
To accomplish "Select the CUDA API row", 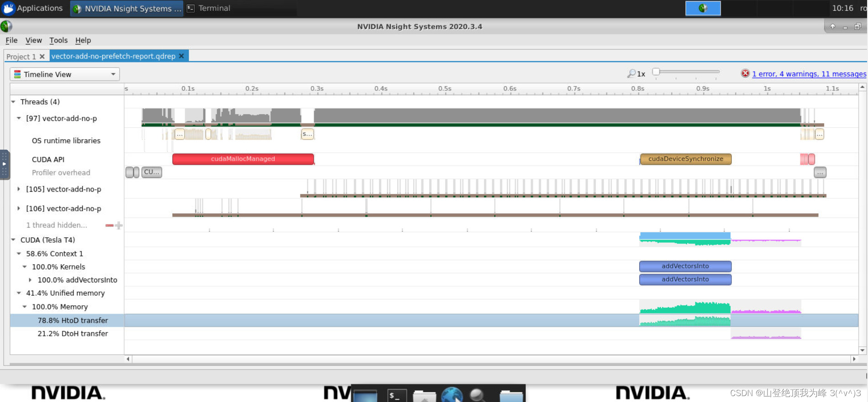I will [x=48, y=159].
